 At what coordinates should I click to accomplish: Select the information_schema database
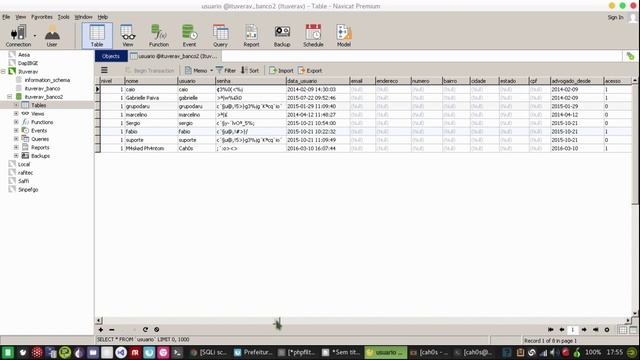coord(47,80)
